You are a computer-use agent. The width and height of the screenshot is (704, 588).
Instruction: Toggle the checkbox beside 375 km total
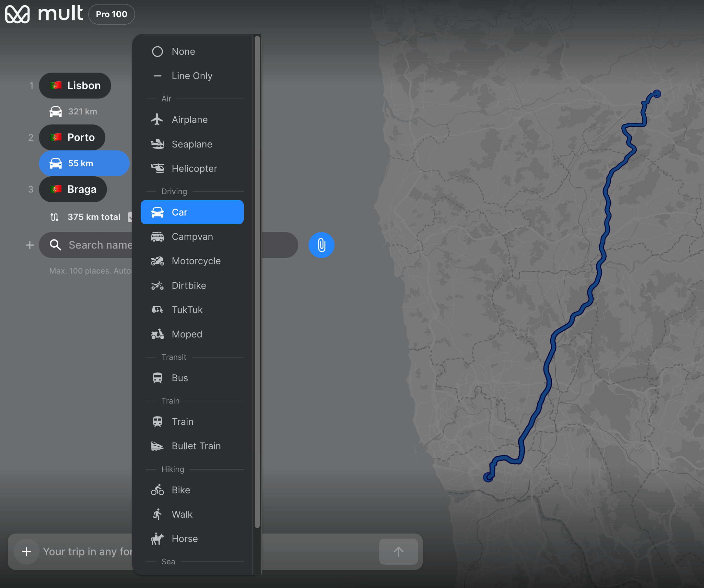[x=130, y=217]
